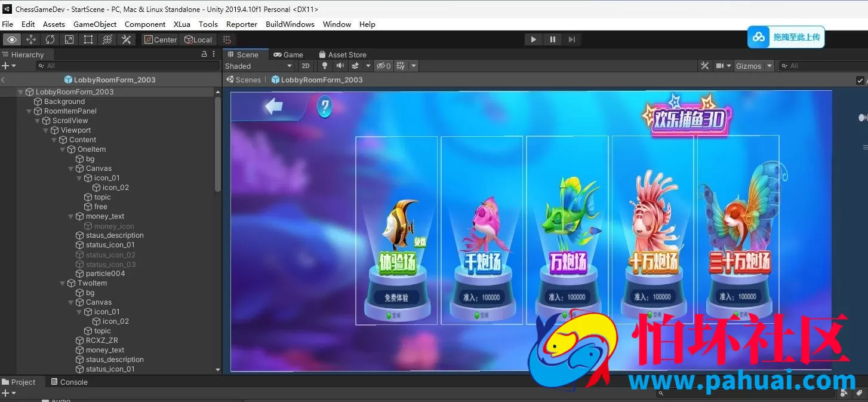The width and height of the screenshot is (868, 402).
Task: Collapse OneItem tree node
Action: 62,149
